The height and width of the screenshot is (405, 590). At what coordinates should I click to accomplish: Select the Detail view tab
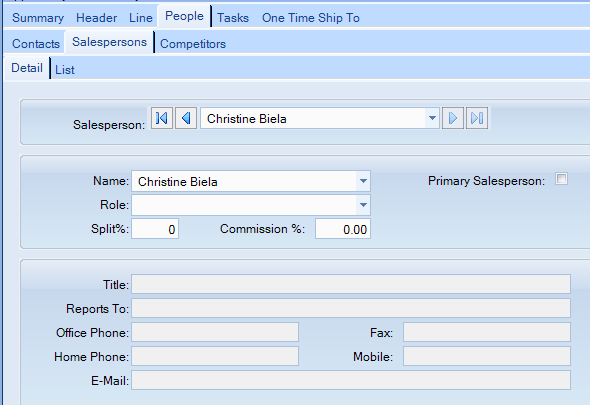pos(27,68)
